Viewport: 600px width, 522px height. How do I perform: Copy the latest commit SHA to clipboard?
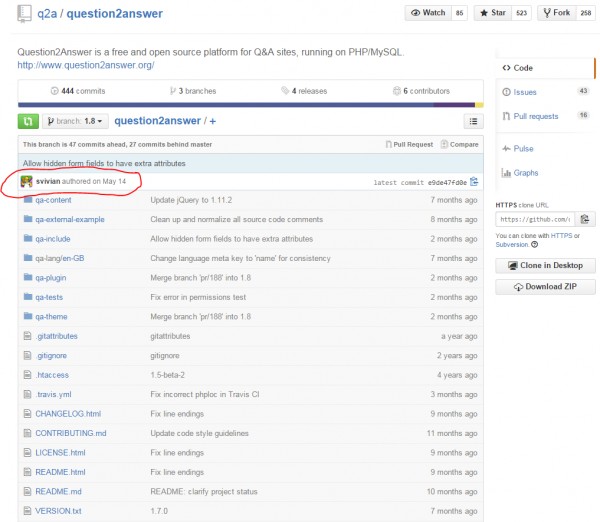[x=474, y=182]
